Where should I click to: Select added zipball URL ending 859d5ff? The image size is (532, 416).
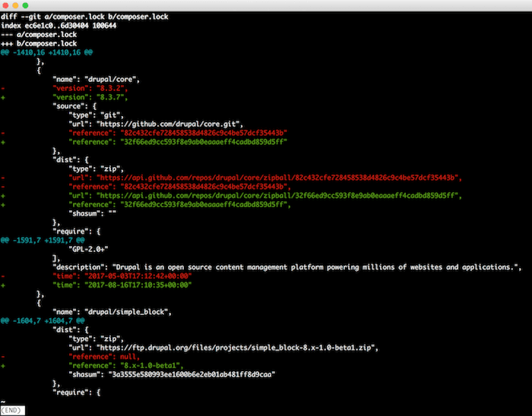tap(279, 195)
